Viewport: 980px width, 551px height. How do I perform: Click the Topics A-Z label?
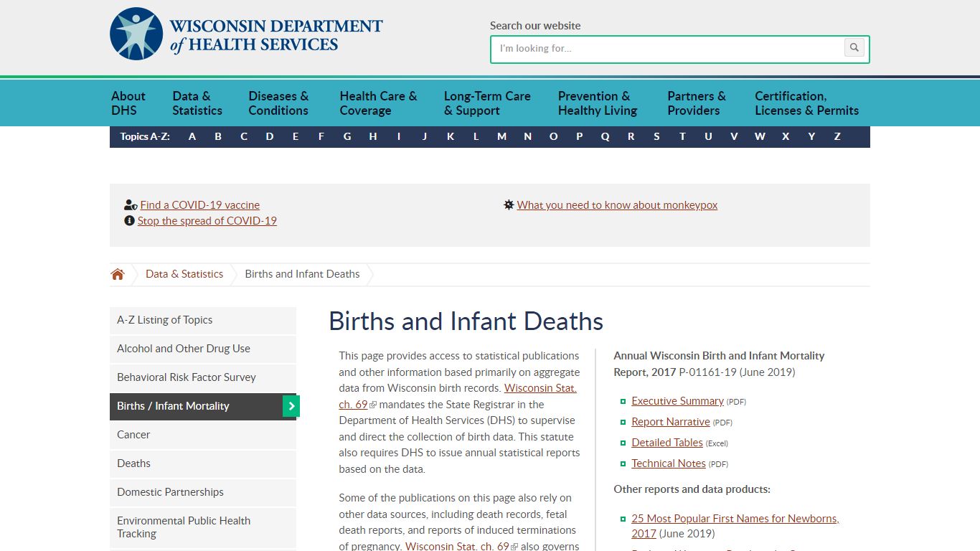tap(145, 136)
